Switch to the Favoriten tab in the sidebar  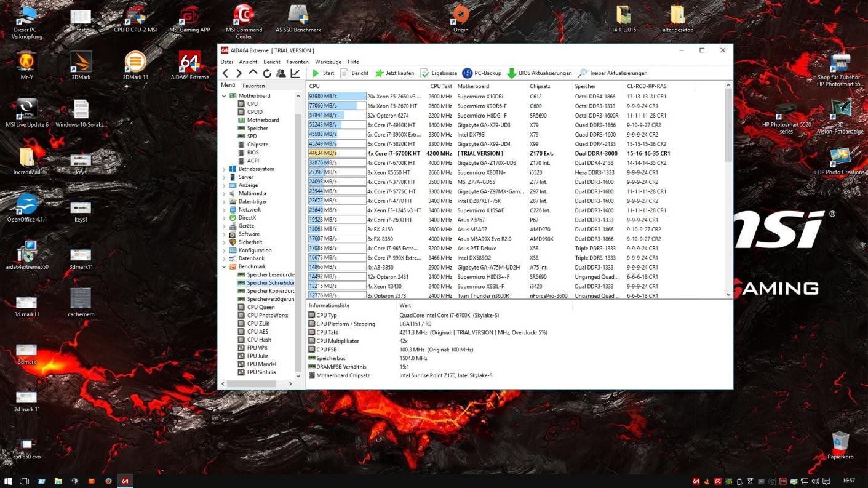pyautogui.click(x=253, y=86)
